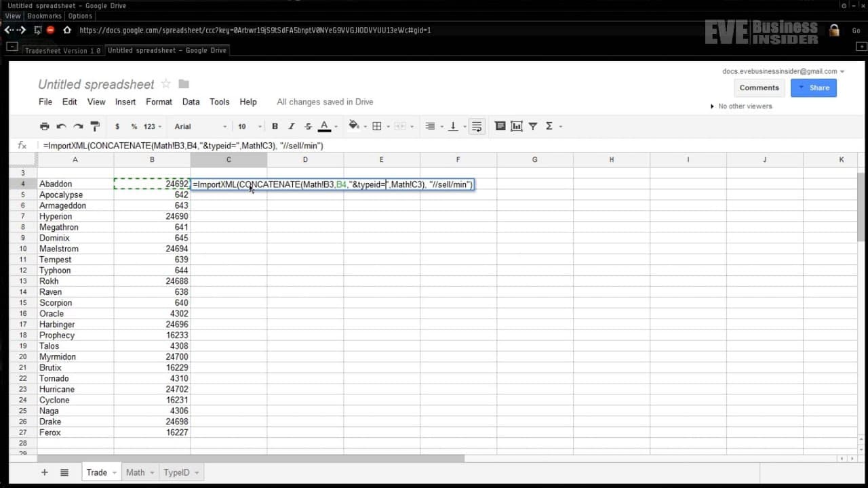Open the Insert menu
This screenshot has height=488, width=868.
click(125, 102)
